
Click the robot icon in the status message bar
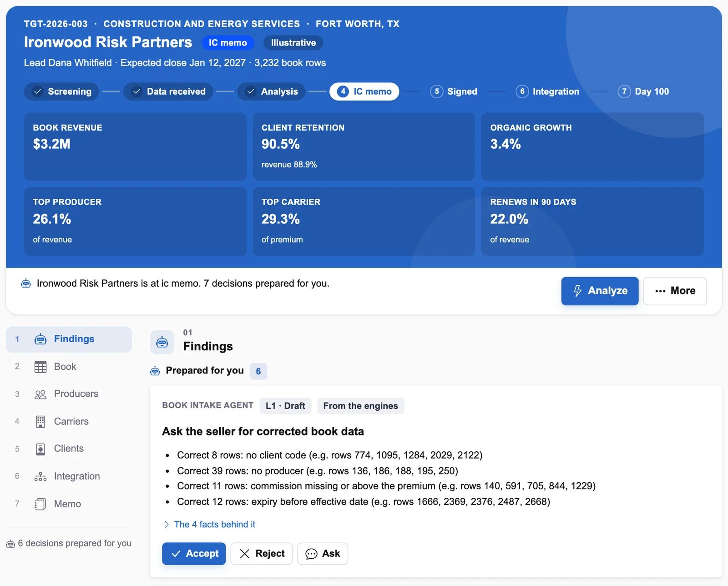(x=26, y=283)
